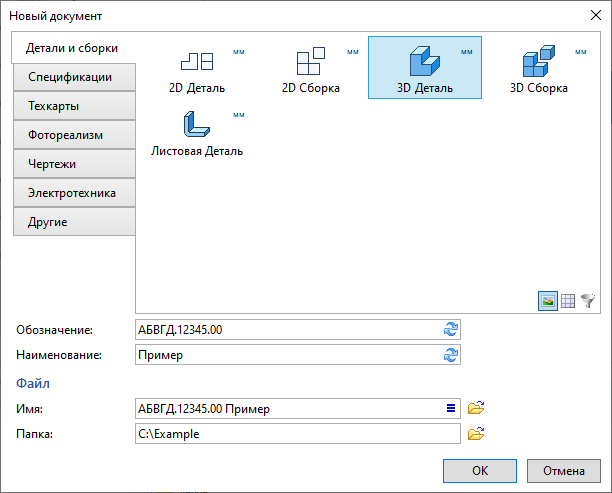Click the Папка path field
The image size is (612, 493).
(x=296, y=434)
